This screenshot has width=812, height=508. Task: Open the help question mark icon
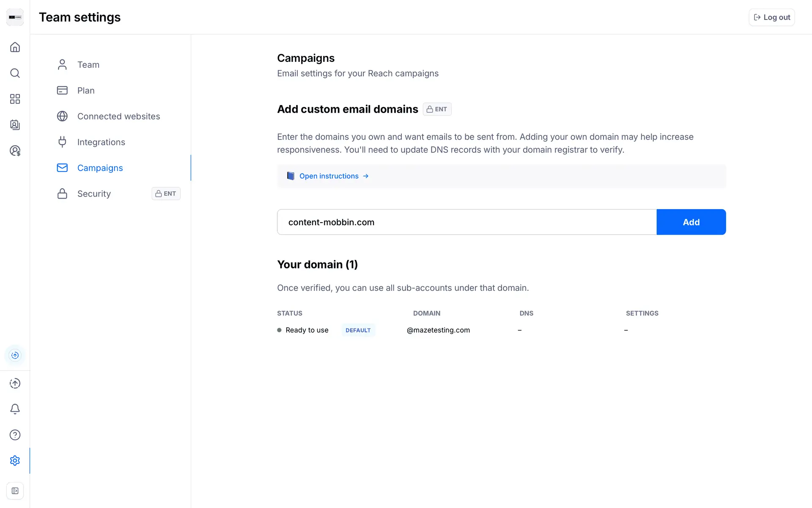(15, 435)
